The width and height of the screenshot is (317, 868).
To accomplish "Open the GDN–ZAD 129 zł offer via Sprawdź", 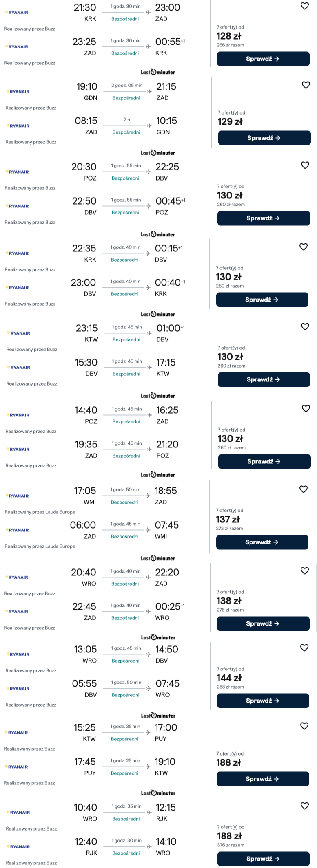I will 264,138.
